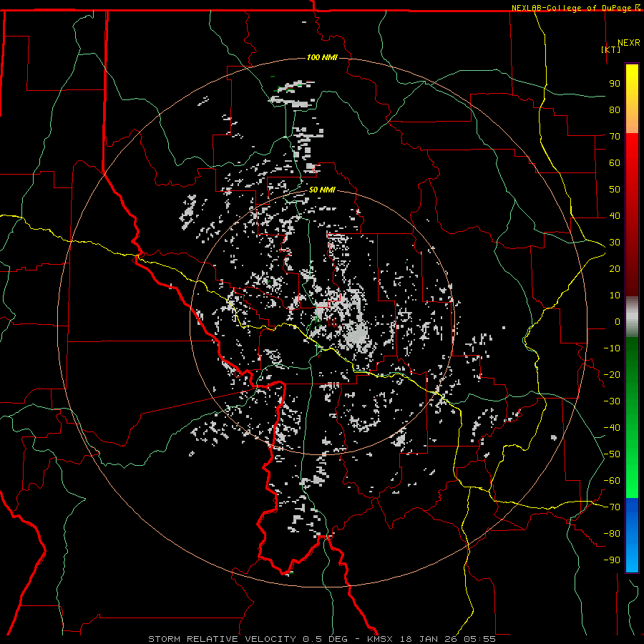Click the positive 90 knot scale label
Viewport: 644px width, 644px height.
[615, 84]
